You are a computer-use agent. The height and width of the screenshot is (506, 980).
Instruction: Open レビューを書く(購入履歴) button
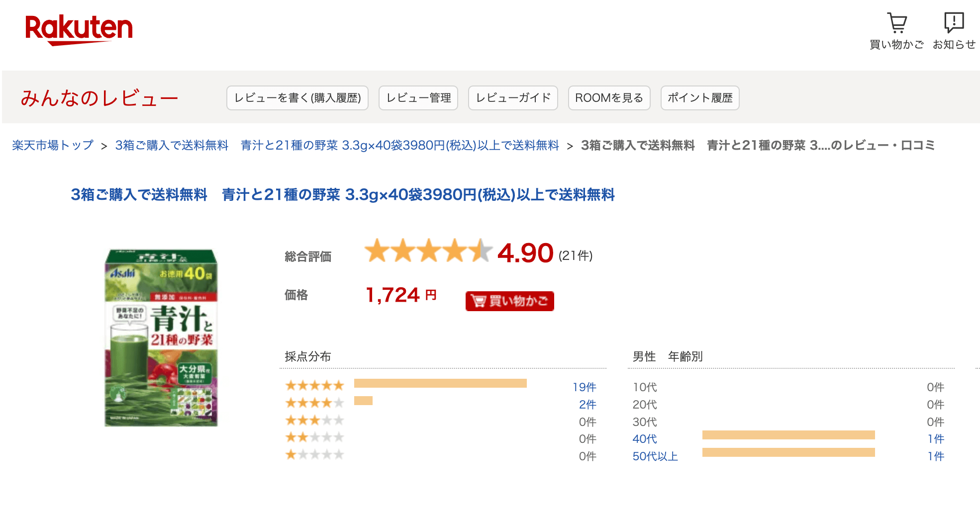click(297, 98)
